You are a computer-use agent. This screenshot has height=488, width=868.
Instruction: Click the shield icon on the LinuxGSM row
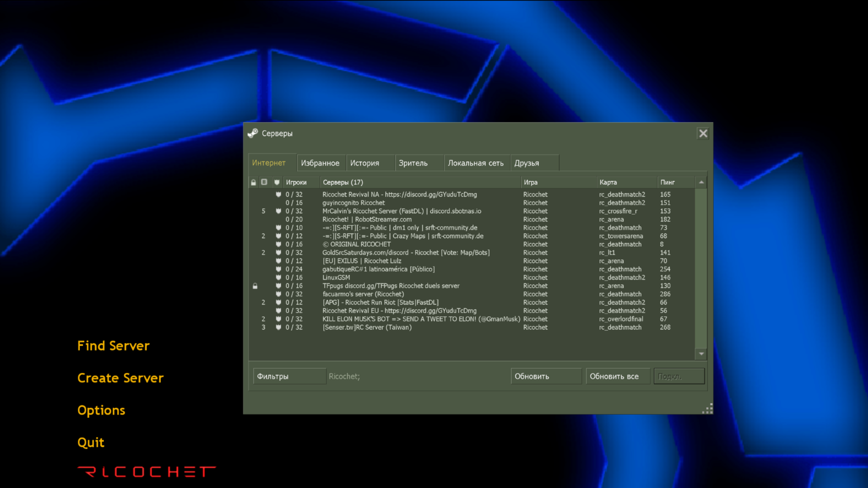pyautogui.click(x=278, y=277)
